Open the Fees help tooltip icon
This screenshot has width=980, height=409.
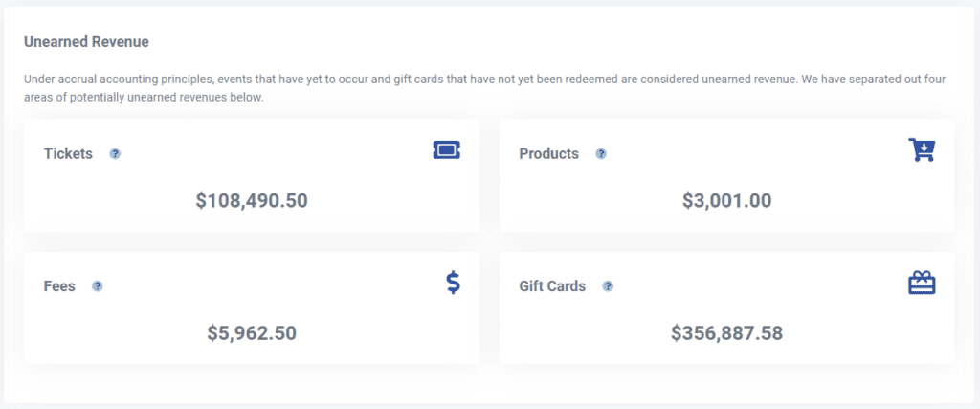click(97, 285)
